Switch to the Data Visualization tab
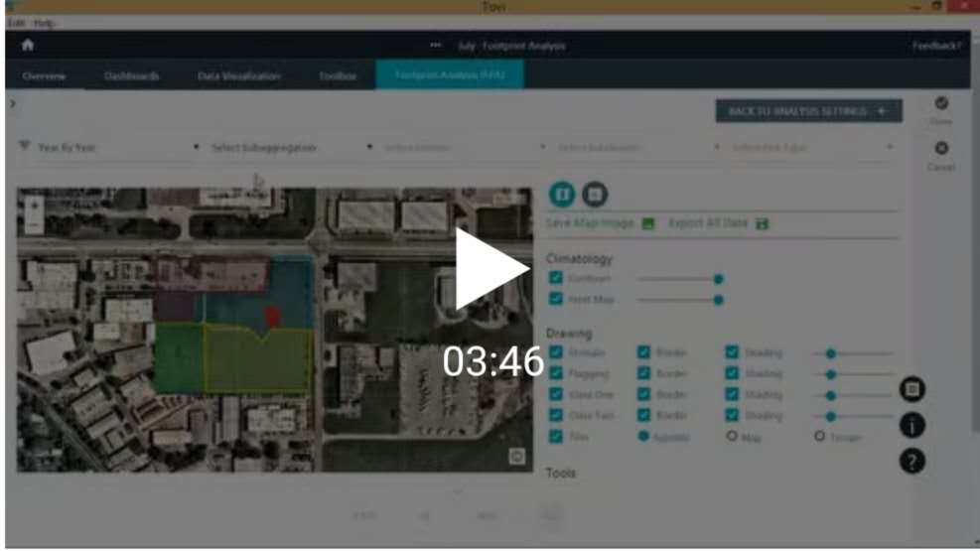 [238, 75]
